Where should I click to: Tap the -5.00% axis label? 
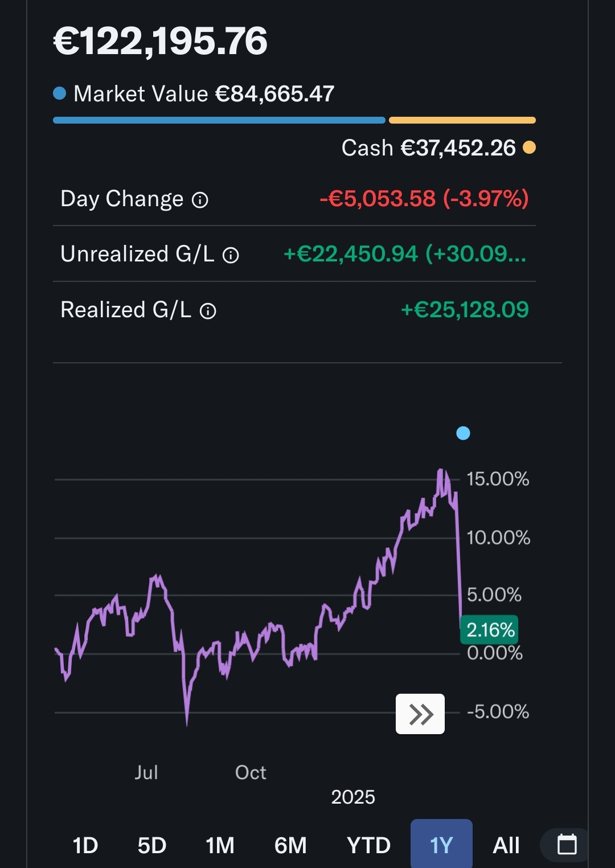coord(498,712)
